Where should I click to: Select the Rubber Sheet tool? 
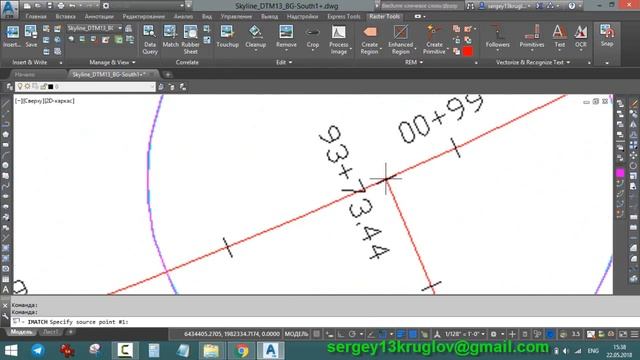click(x=190, y=40)
